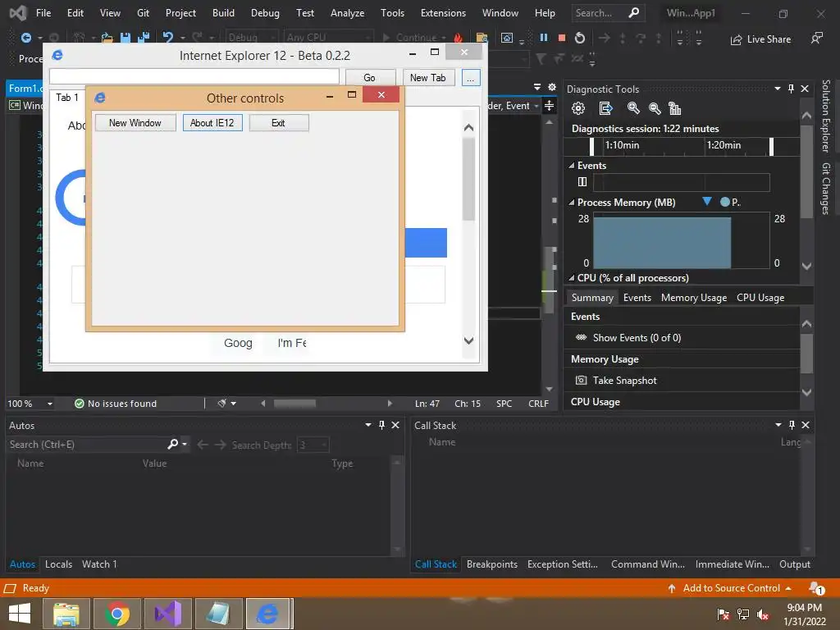840x630 pixels.
Task: Open Call Stack window options dropdown
Action: tap(778, 425)
